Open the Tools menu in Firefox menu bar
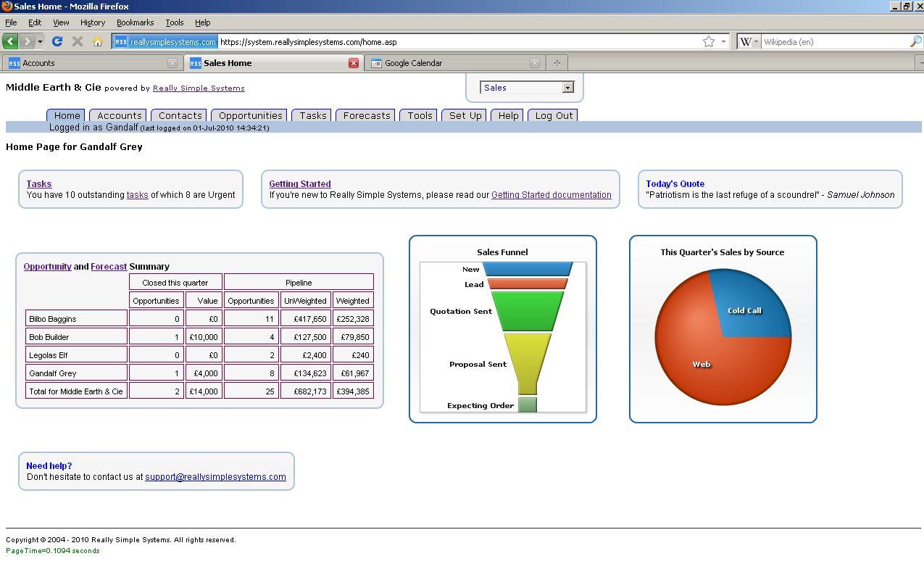This screenshot has height=585, width=924. (175, 22)
